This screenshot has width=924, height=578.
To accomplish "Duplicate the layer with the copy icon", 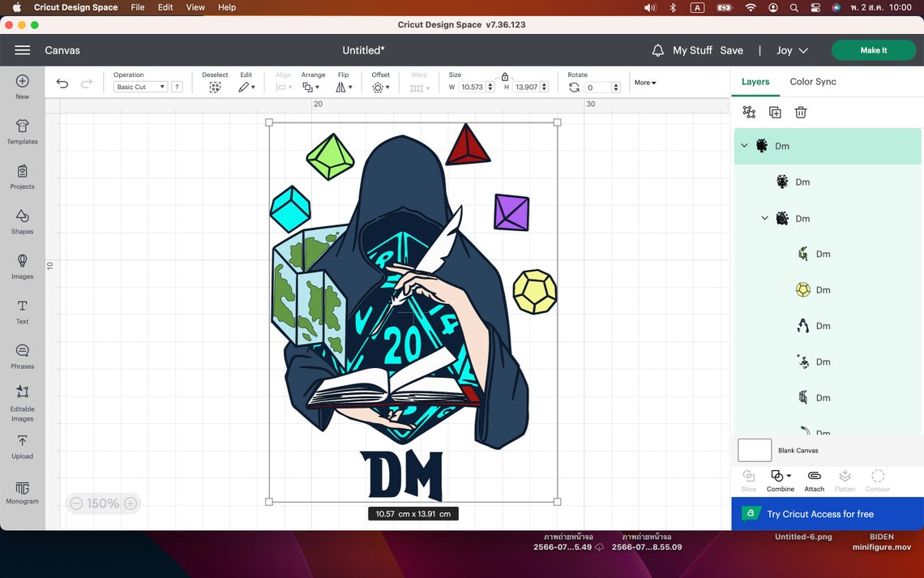I will (775, 112).
